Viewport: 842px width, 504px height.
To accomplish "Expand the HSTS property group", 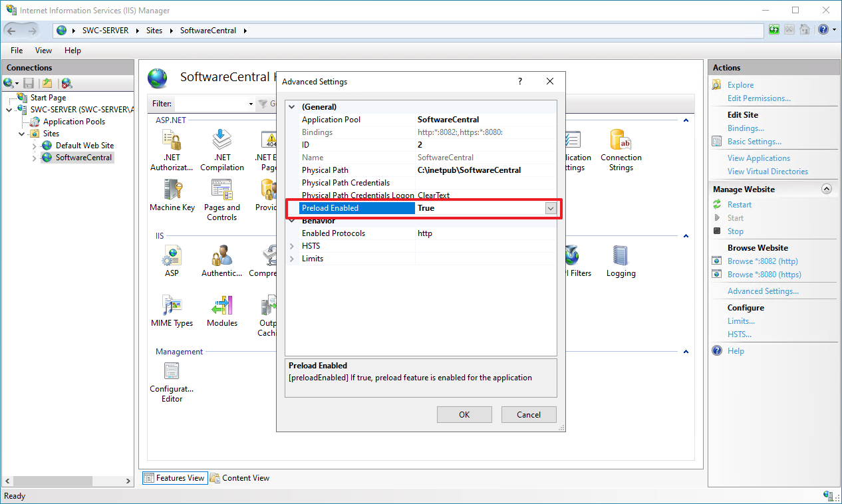I will click(291, 246).
